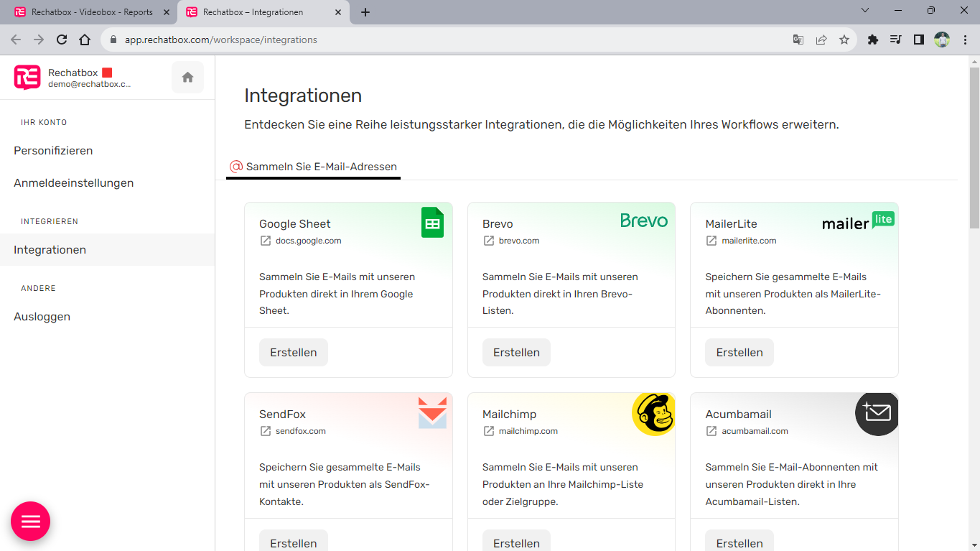Close the Videobox - Reports tab
Viewport: 980px width, 551px height.
pos(167,12)
